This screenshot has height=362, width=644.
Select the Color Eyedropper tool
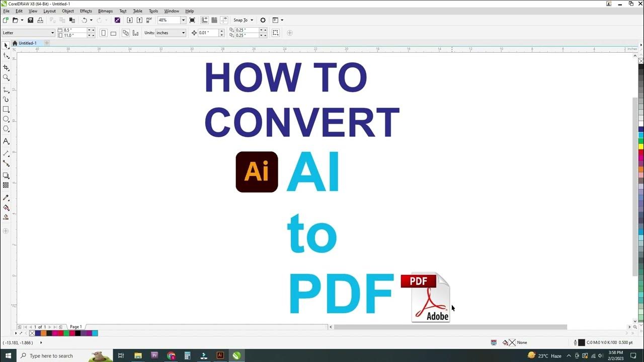6,198
